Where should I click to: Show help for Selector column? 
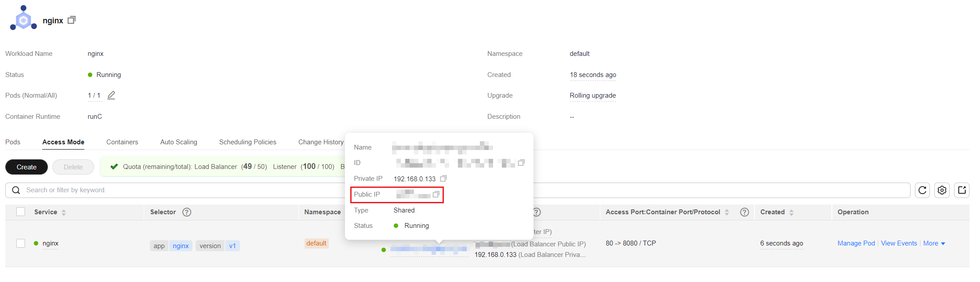point(187,212)
